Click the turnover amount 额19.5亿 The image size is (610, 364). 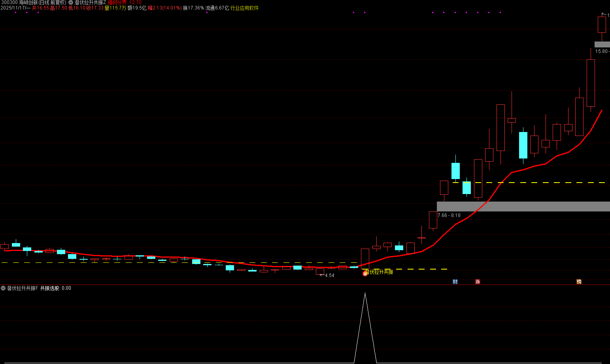point(137,8)
